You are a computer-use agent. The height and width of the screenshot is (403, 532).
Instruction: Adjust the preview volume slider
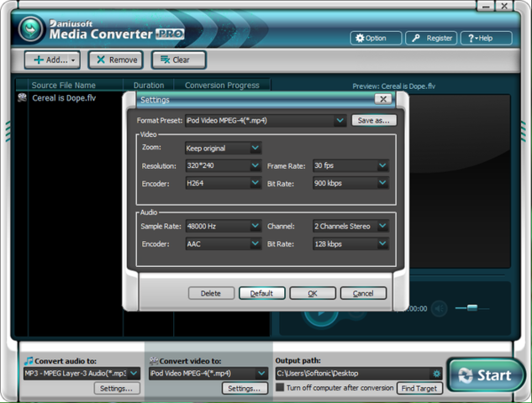(x=472, y=308)
